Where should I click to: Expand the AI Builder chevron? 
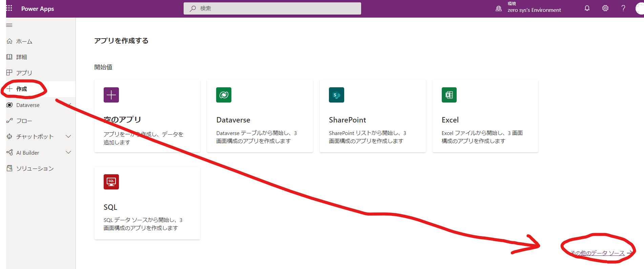click(x=68, y=152)
